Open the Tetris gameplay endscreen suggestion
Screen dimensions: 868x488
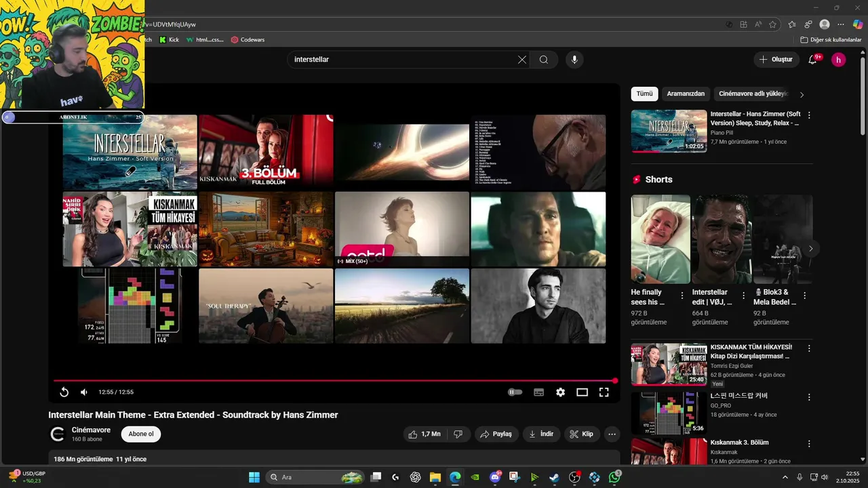[x=130, y=306]
